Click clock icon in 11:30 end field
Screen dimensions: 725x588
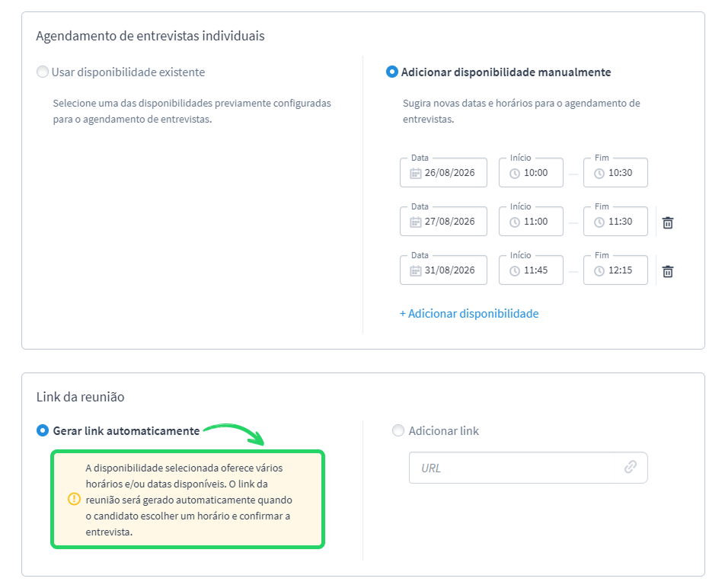599,222
